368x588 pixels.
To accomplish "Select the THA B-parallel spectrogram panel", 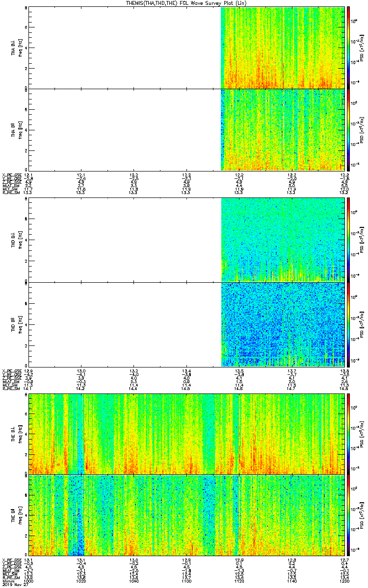I will (x=186, y=129).
